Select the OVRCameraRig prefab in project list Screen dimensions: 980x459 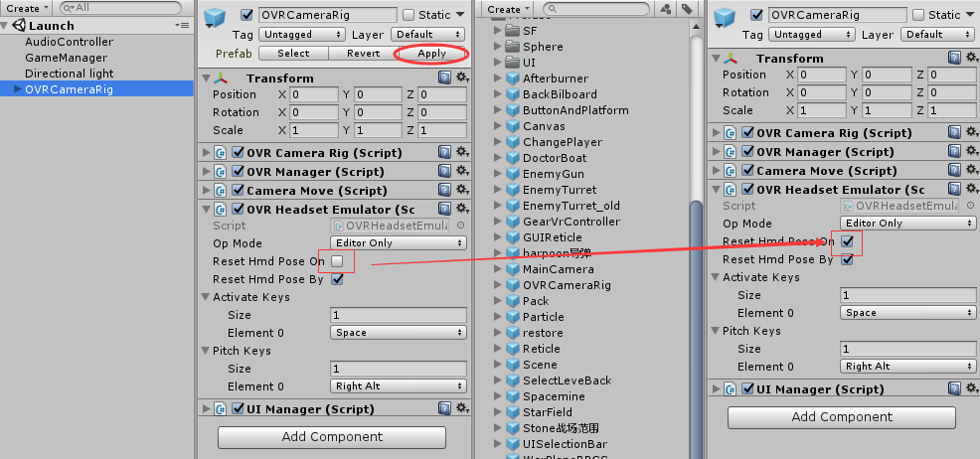(559, 285)
